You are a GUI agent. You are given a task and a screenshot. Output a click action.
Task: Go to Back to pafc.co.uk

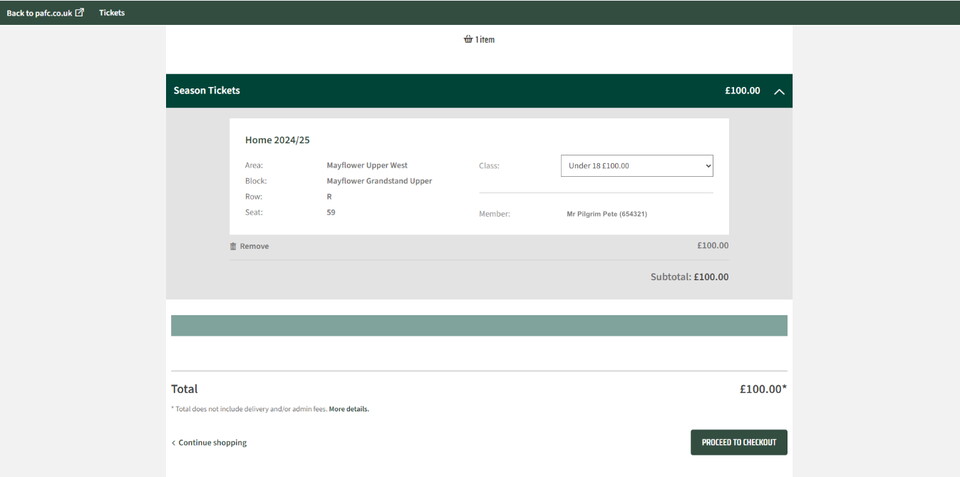(39, 13)
